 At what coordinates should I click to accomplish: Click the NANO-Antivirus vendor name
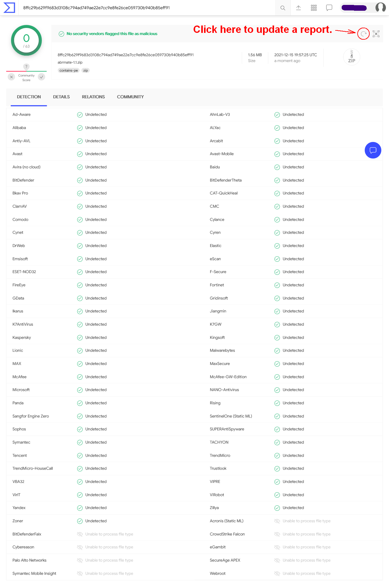point(224,390)
